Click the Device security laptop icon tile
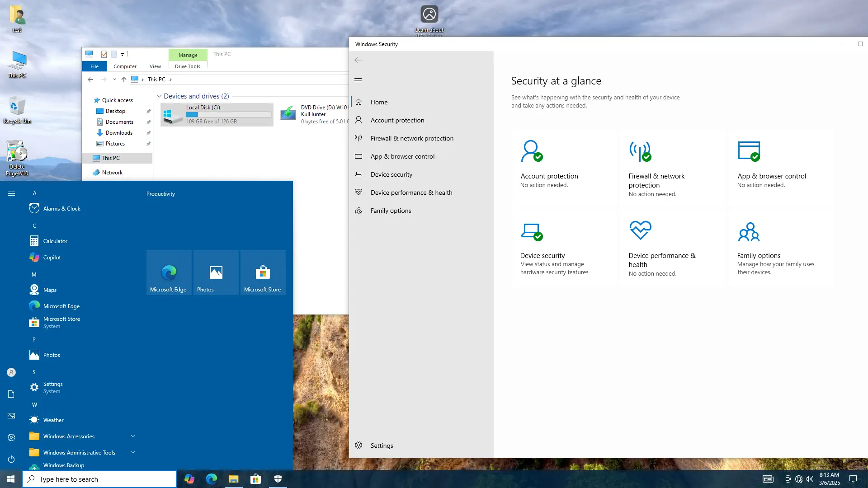The image size is (868, 488). tap(531, 231)
